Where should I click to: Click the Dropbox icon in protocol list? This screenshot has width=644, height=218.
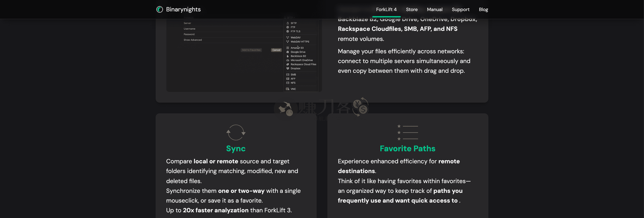click(287, 68)
